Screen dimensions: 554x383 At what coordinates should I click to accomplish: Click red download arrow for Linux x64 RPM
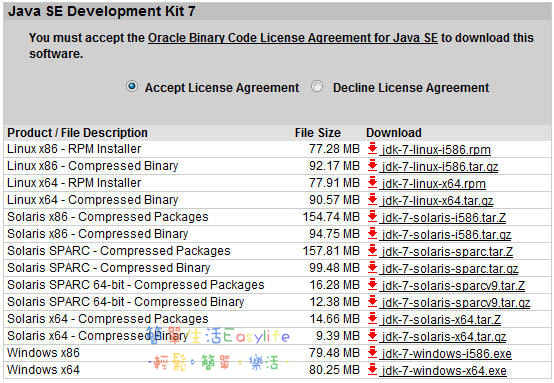(372, 182)
